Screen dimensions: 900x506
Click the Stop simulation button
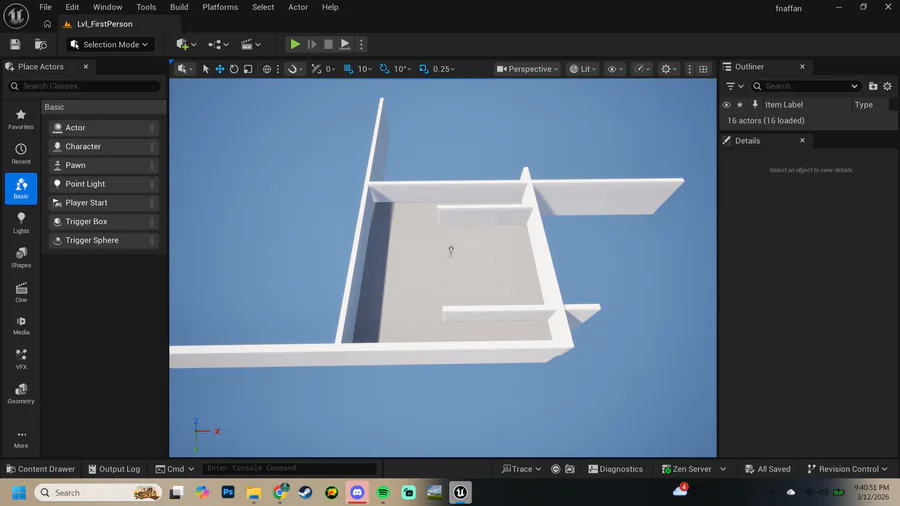(x=328, y=44)
